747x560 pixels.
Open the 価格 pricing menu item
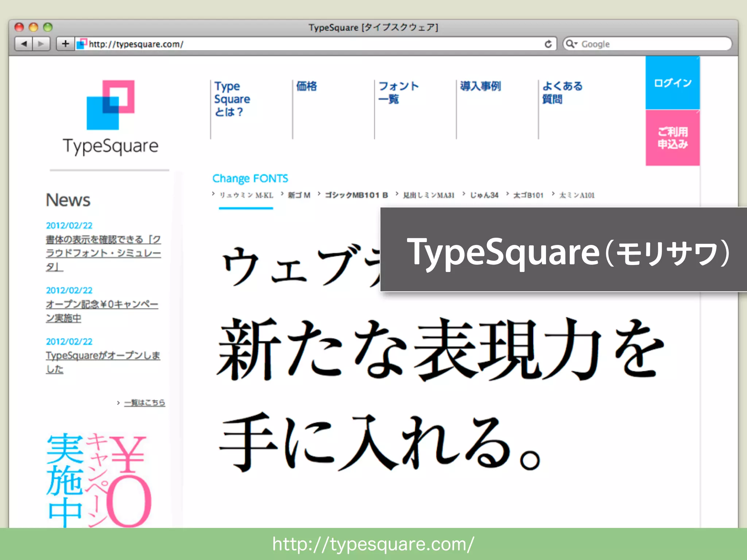pyautogui.click(x=307, y=86)
